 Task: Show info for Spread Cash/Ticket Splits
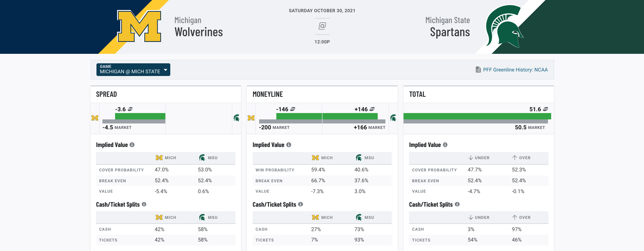coord(144,204)
